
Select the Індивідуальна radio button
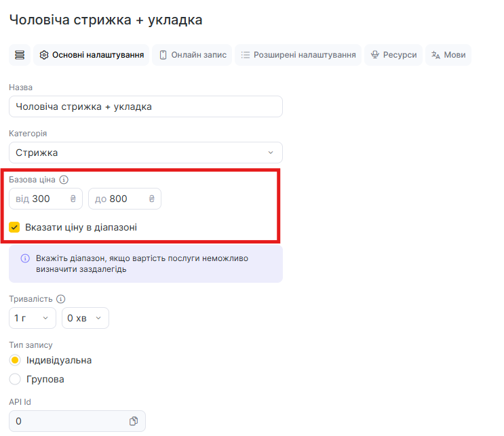click(15, 360)
